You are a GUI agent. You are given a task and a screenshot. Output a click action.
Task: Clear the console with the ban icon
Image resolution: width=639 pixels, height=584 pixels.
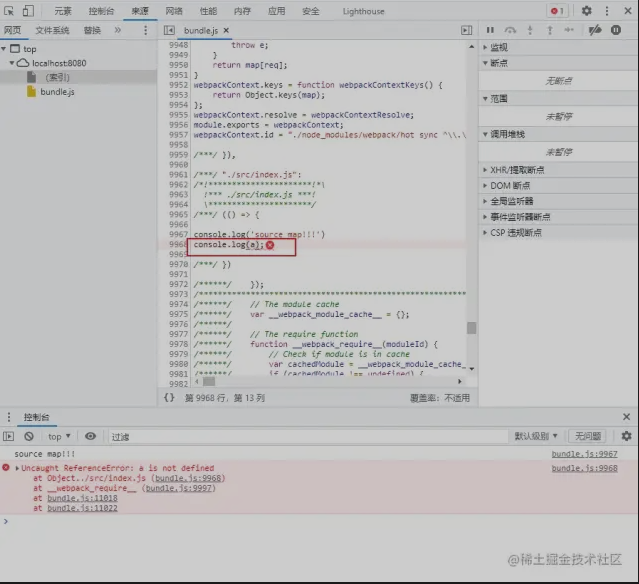(x=29, y=436)
